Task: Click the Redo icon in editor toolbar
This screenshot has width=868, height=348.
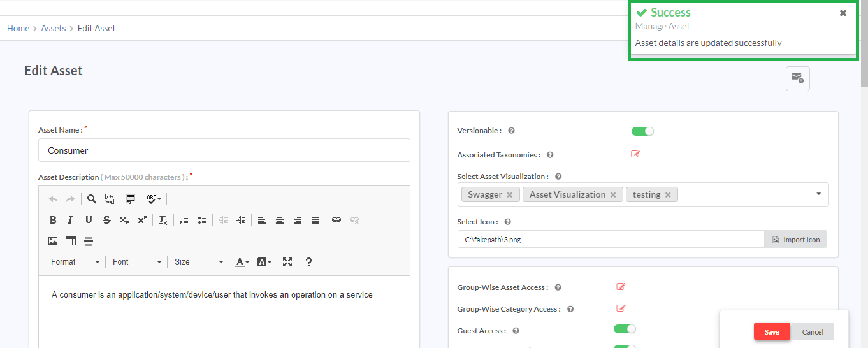Action: [71, 199]
